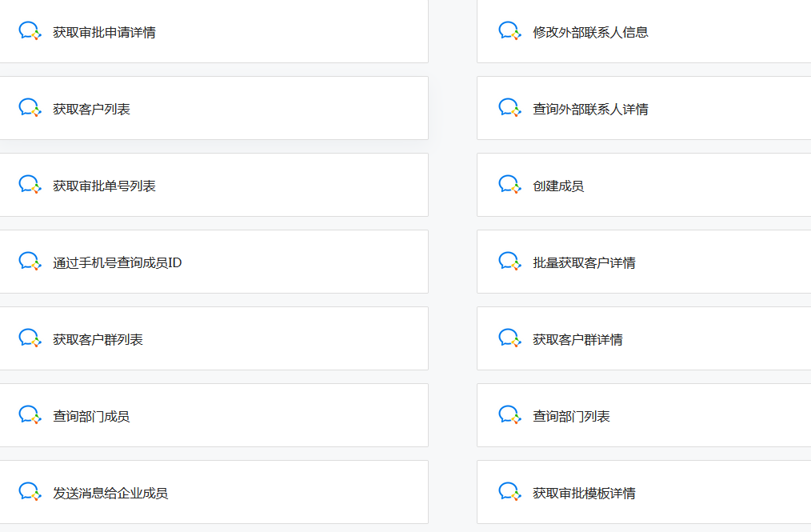The width and height of the screenshot is (811, 532).
Task: Click the WeCom icon beside 获取客户群详情
Action: click(x=510, y=338)
